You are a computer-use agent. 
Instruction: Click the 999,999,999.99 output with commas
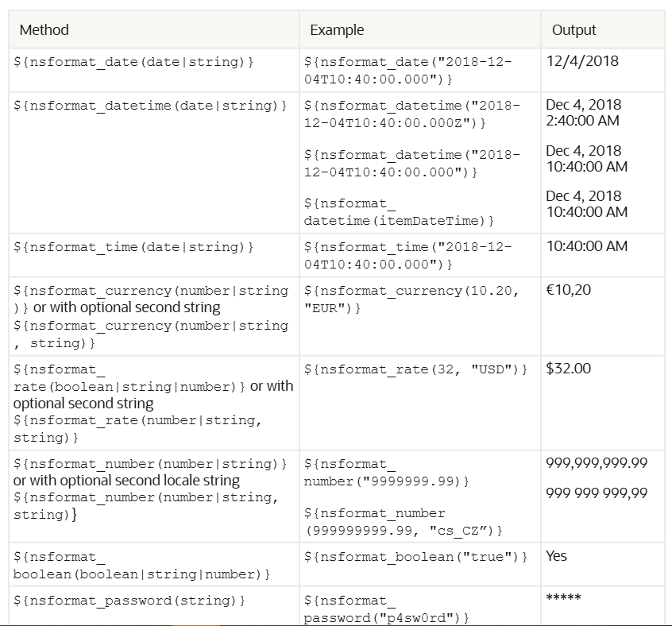[597, 463]
